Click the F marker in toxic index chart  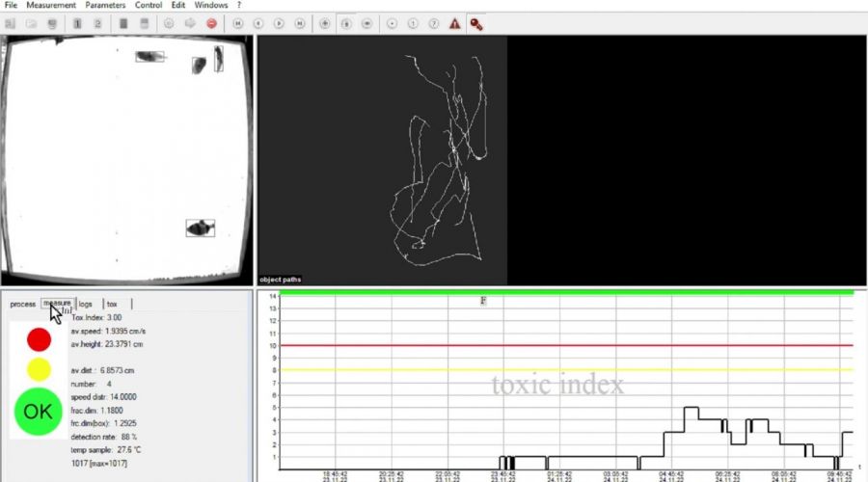(483, 301)
